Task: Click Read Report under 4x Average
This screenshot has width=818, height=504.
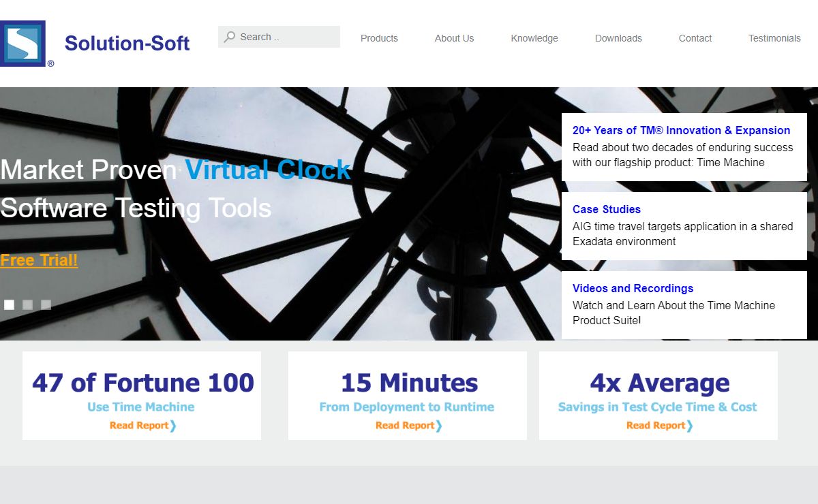Action: pyautogui.click(x=656, y=425)
